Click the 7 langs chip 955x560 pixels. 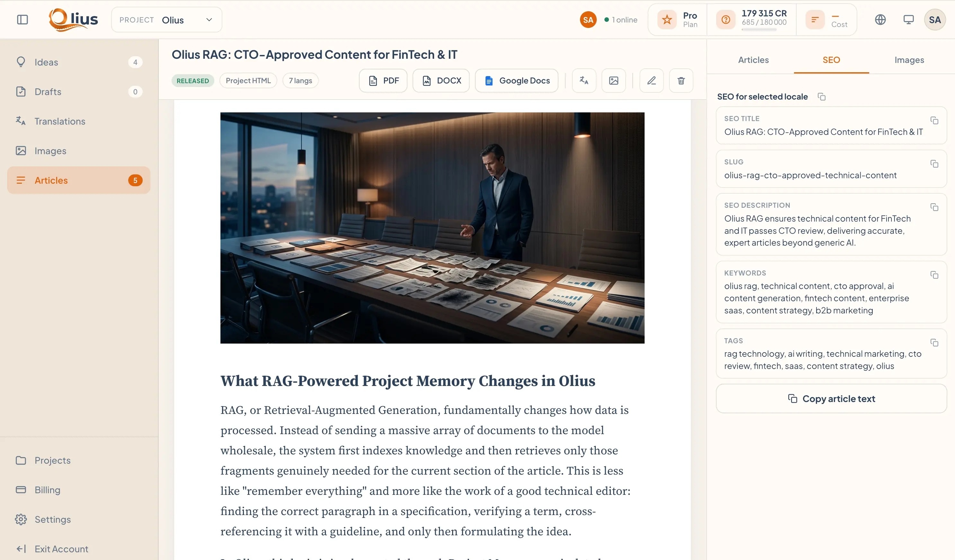[300, 81]
